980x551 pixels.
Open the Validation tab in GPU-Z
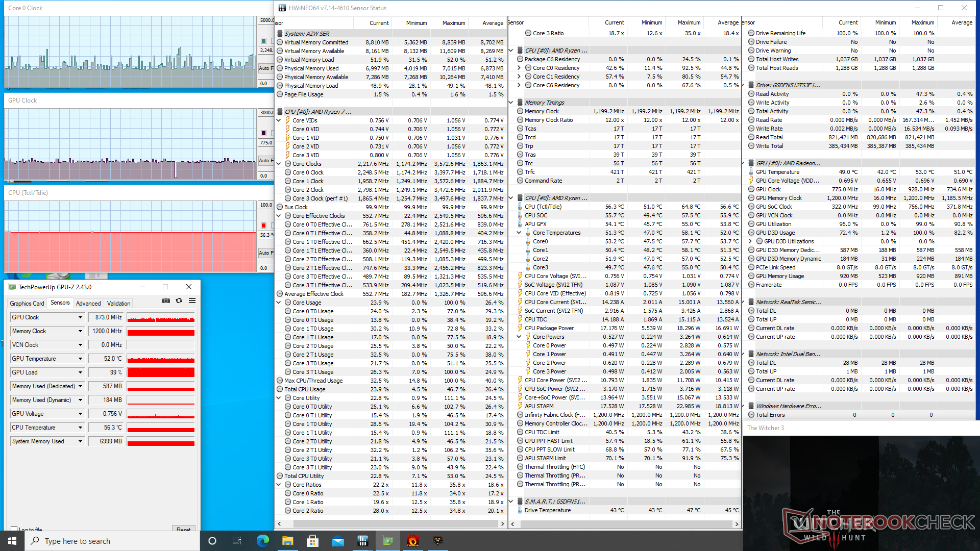point(119,304)
